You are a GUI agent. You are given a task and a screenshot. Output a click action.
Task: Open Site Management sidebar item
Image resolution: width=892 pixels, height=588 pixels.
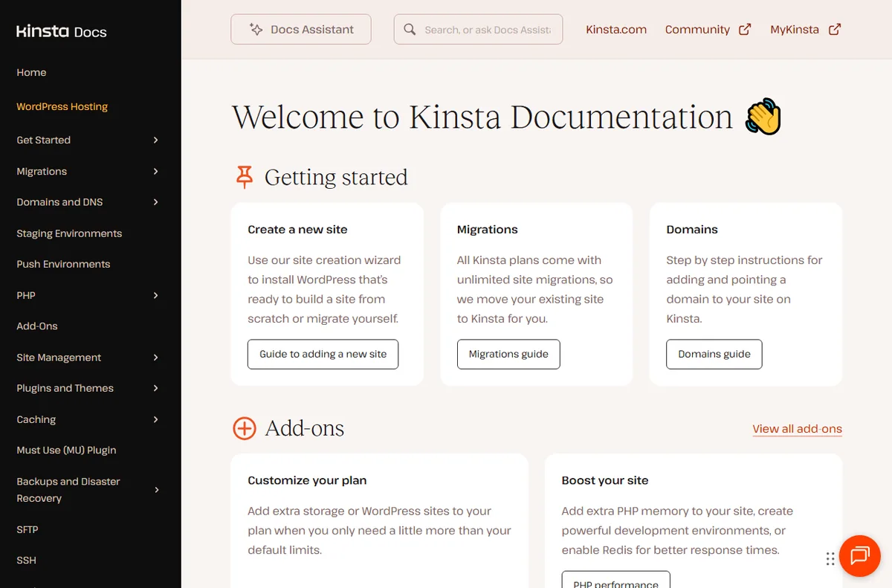(x=59, y=358)
